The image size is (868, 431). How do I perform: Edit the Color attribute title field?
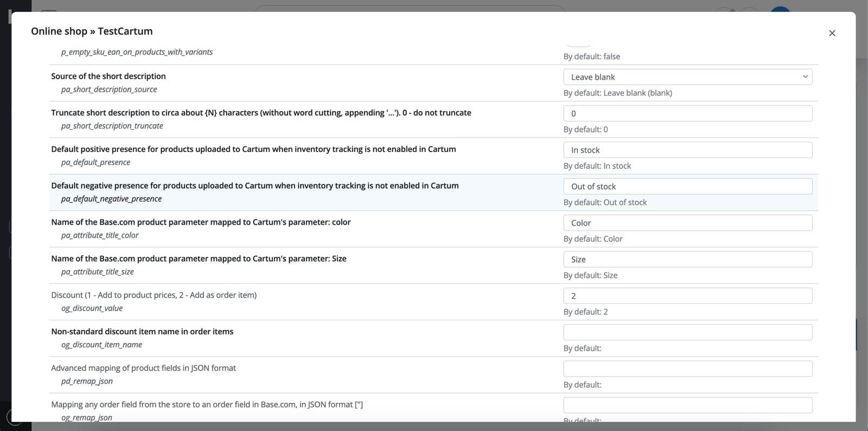687,223
